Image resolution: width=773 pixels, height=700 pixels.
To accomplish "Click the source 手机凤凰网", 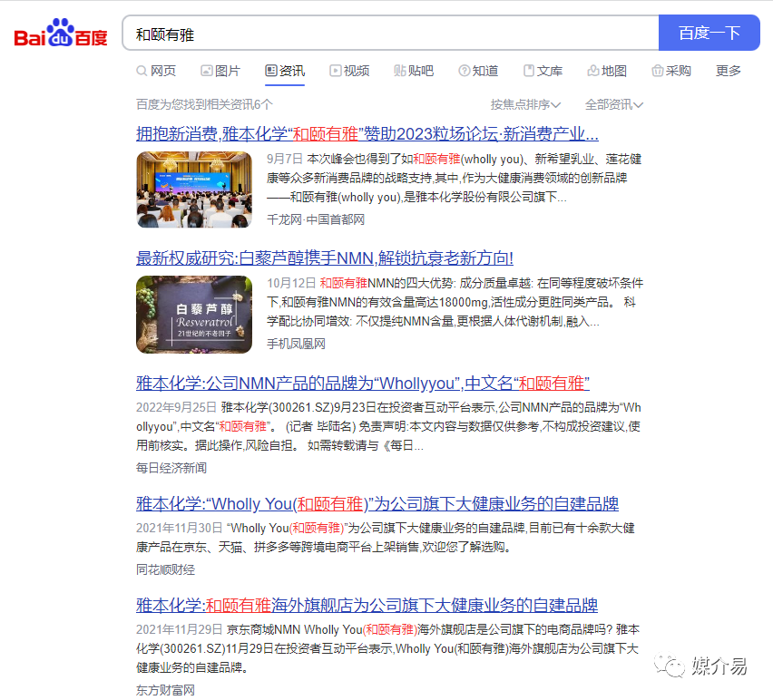I will tap(296, 344).
